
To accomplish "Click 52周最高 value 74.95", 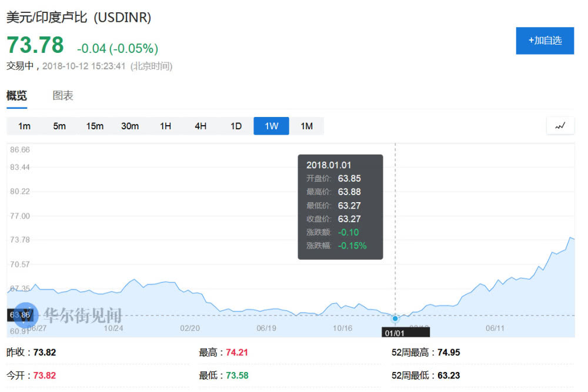I will 449,352.
